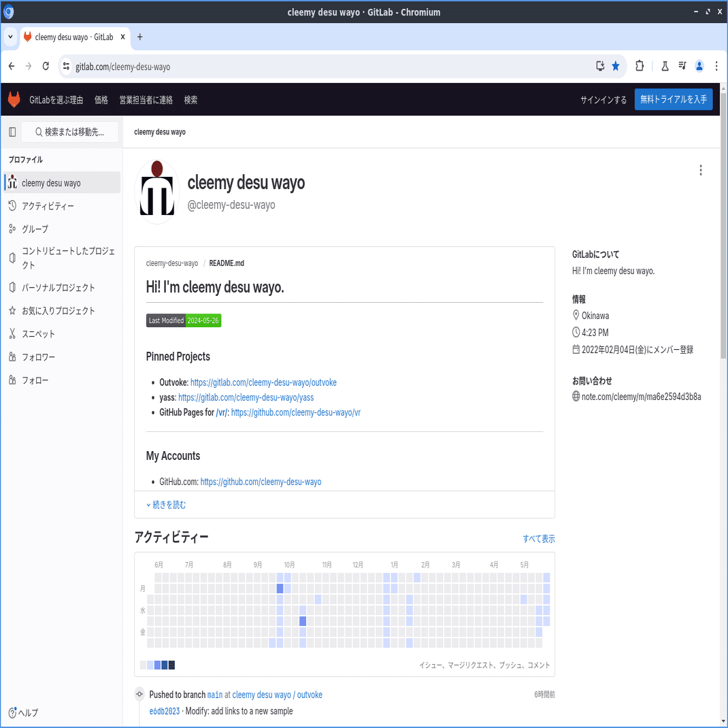Click the '@cleemy-desu-wayo' username text
The height and width of the screenshot is (728, 728).
coord(231,205)
